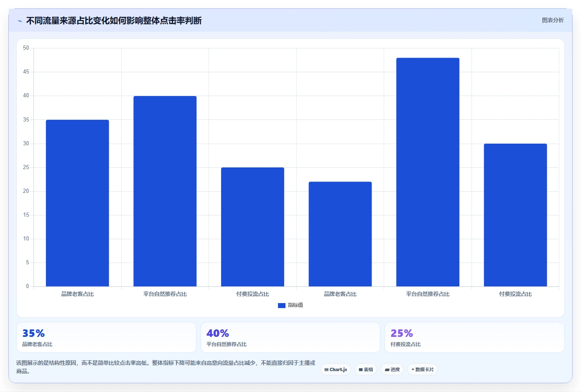Click the chart title 不同流量来源占比变化如何影响整体点击率判断
Image resolution: width=581 pixels, height=392 pixels.
click(x=114, y=20)
